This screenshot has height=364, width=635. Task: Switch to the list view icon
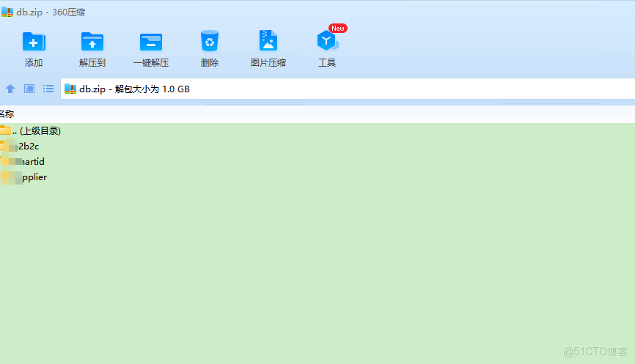click(48, 89)
